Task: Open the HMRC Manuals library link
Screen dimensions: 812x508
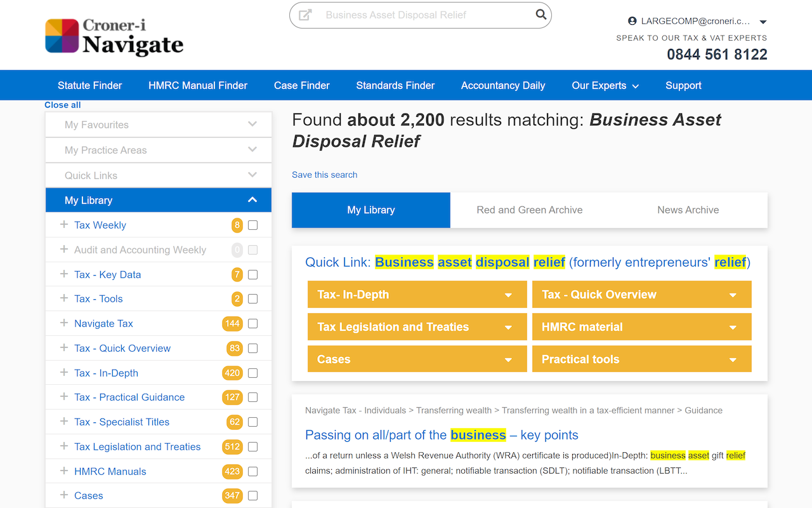Action: (x=110, y=471)
